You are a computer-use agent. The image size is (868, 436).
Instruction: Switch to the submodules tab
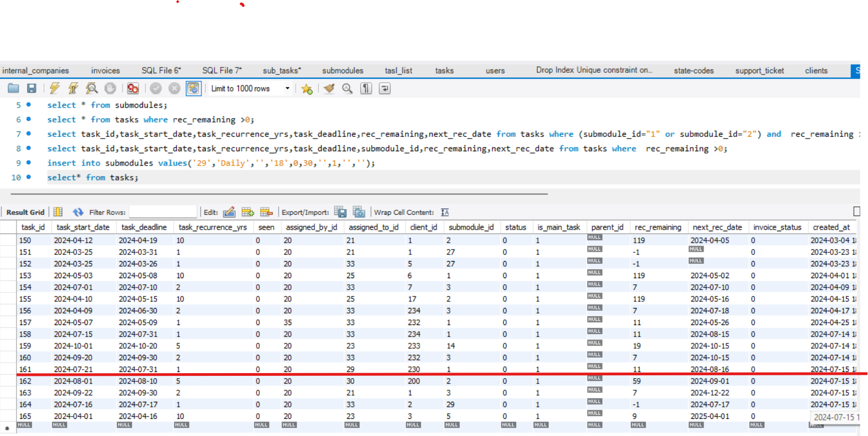pyautogui.click(x=343, y=71)
